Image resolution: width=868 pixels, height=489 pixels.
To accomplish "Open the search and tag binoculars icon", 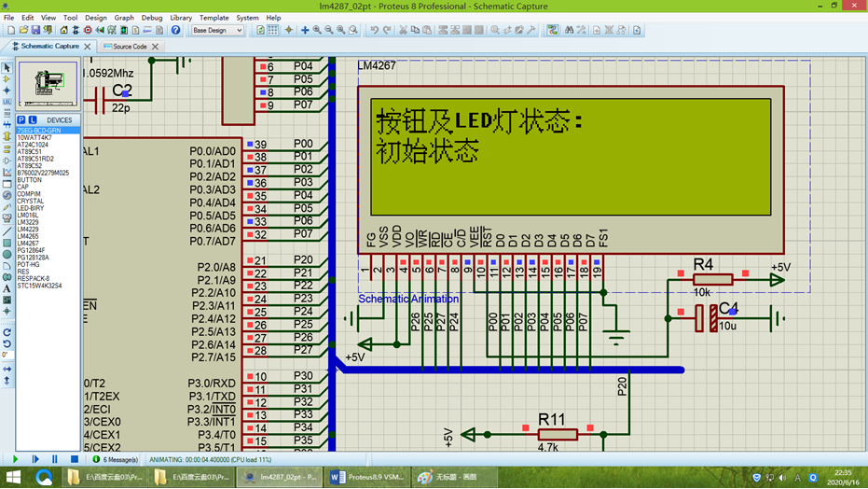I will 569,30.
